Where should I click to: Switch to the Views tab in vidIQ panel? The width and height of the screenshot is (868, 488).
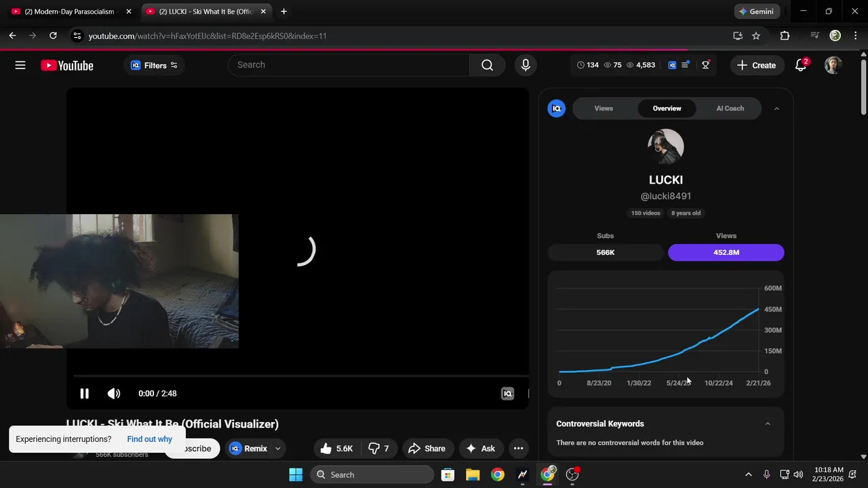pyautogui.click(x=604, y=108)
